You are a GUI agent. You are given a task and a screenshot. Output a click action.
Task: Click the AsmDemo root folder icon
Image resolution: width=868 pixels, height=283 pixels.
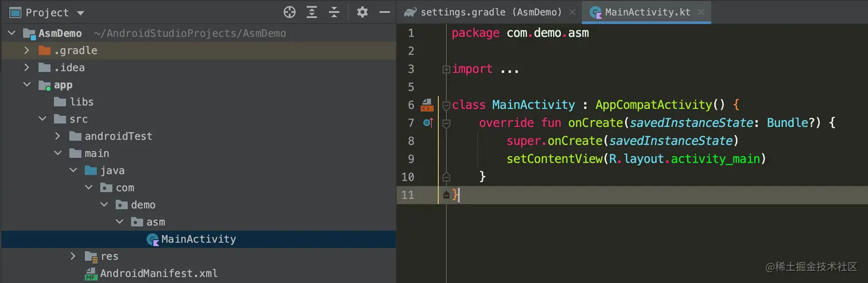pyautogui.click(x=29, y=33)
